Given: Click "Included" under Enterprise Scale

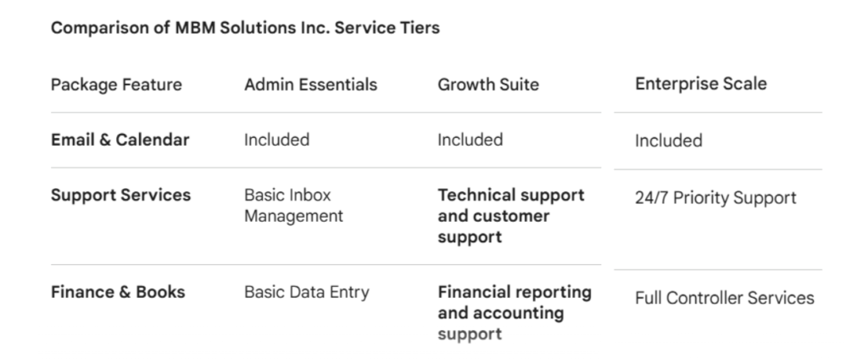Looking at the screenshot, I should [x=668, y=141].
